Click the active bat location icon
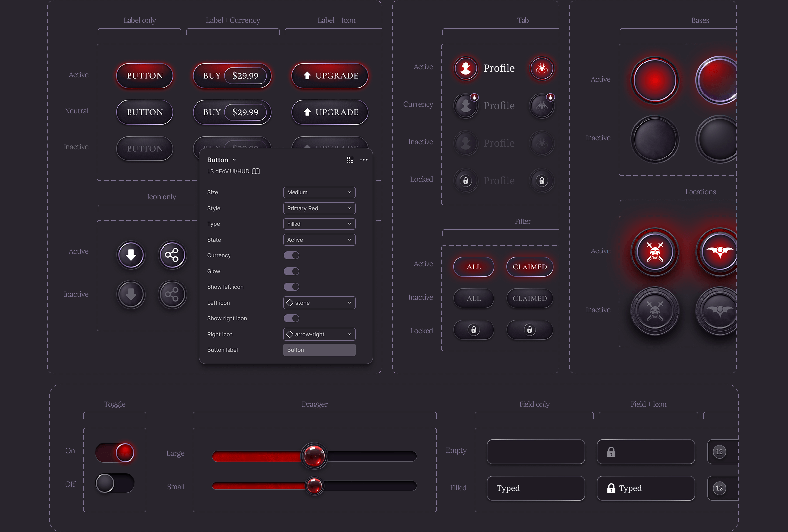Viewport: 788px width, 532px height. coord(720,252)
